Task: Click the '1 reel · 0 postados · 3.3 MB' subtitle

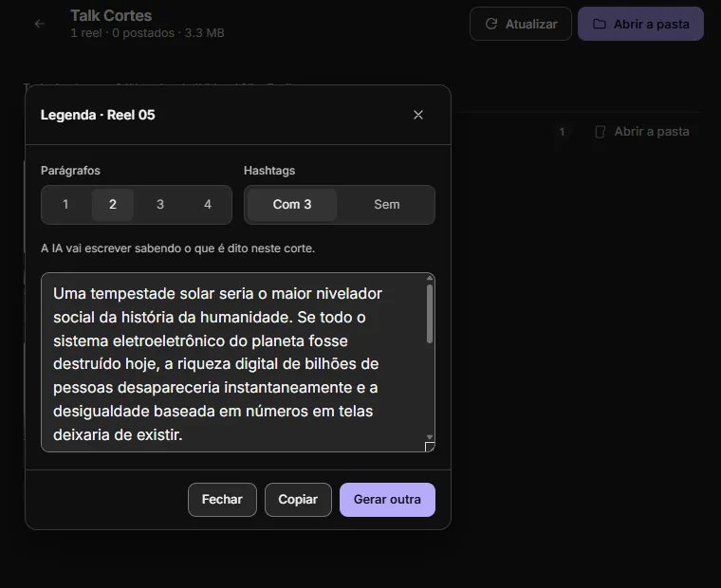Action: coord(147,33)
